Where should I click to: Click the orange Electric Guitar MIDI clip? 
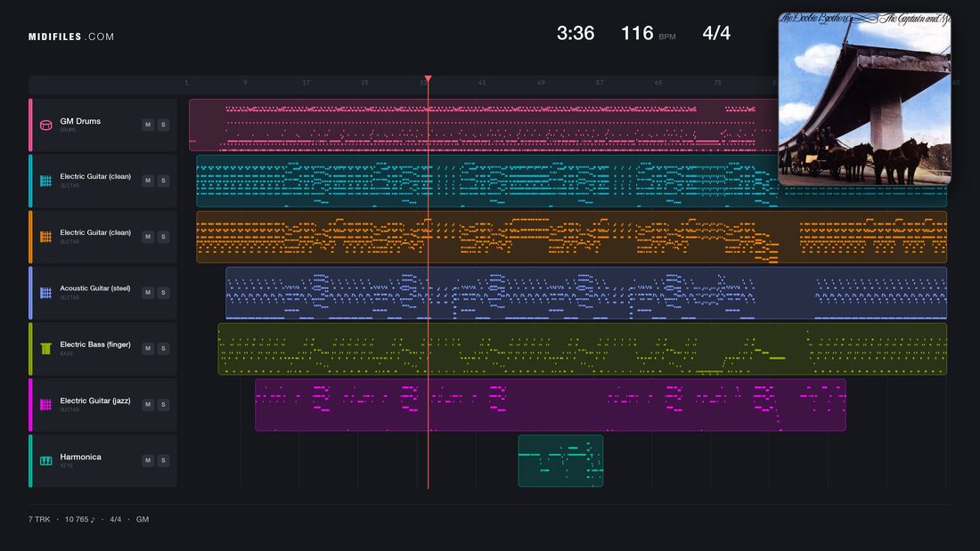click(571, 237)
